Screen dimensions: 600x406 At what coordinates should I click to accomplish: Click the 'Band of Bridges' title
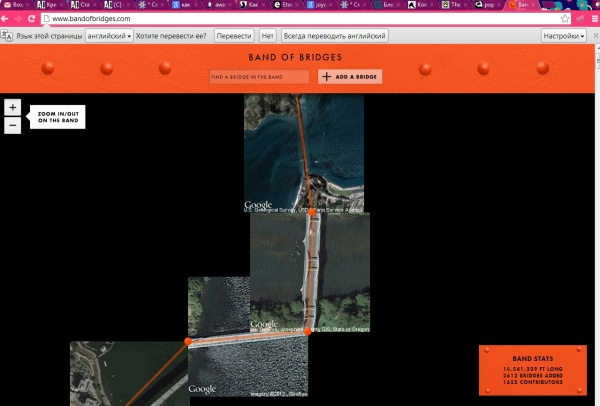(295, 57)
